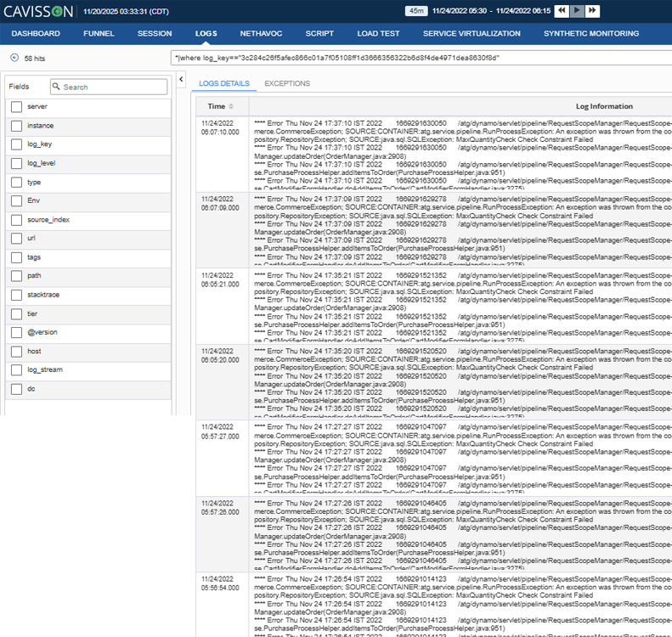Screen dimensions: 672x637
Task: Click the 11/24/2022 06:15 end time
Action: [522, 11]
